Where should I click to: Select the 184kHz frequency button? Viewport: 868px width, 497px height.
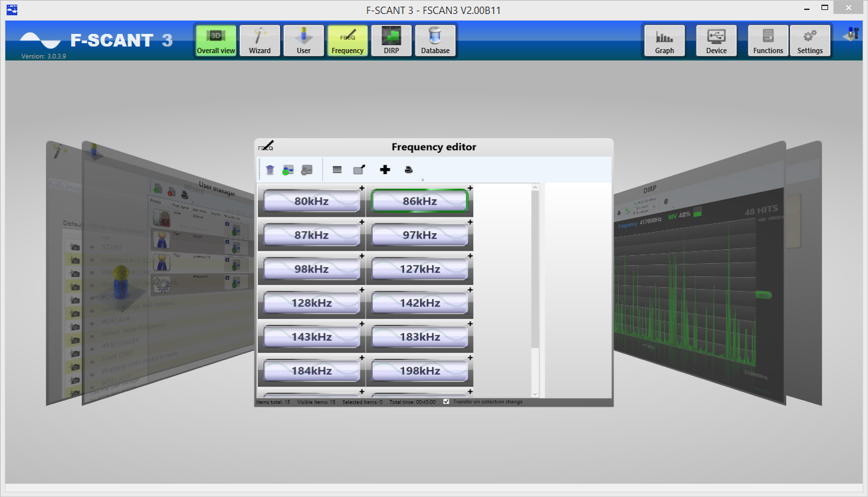pyautogui.click(x=312, y=370)
